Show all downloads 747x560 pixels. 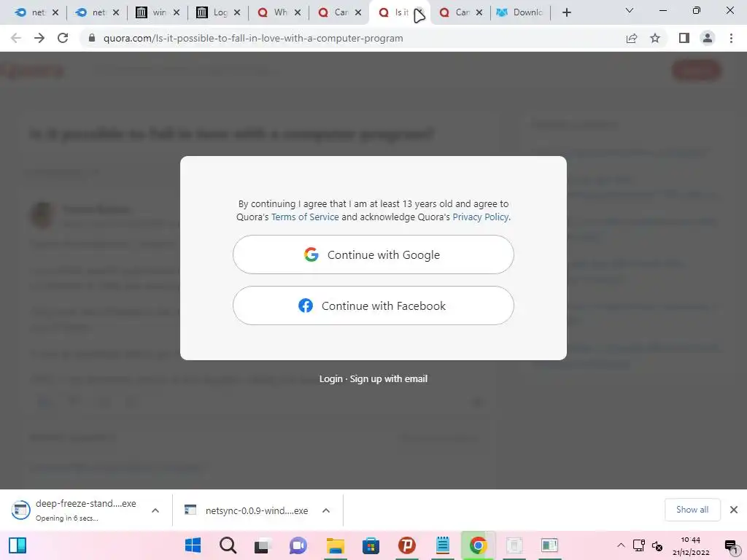(x=692, y=510)
